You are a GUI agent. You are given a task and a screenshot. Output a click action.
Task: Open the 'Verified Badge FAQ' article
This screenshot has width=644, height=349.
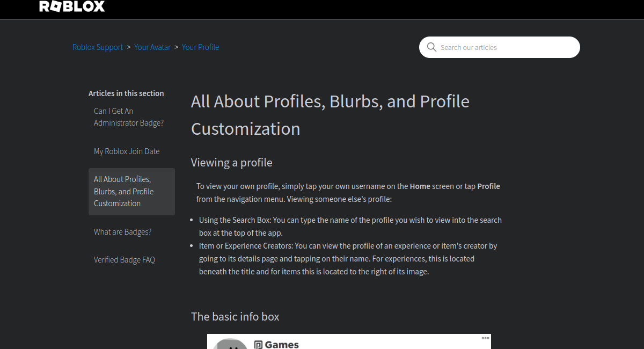point(125,260)
